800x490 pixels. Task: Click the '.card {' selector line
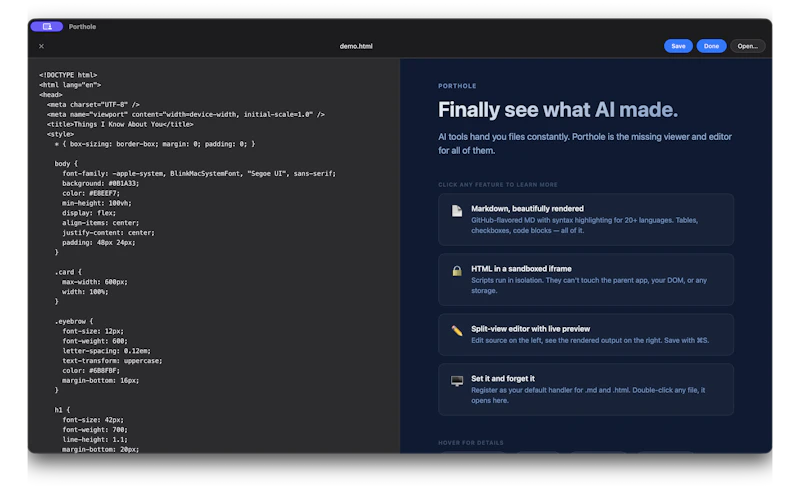[68, 272]
